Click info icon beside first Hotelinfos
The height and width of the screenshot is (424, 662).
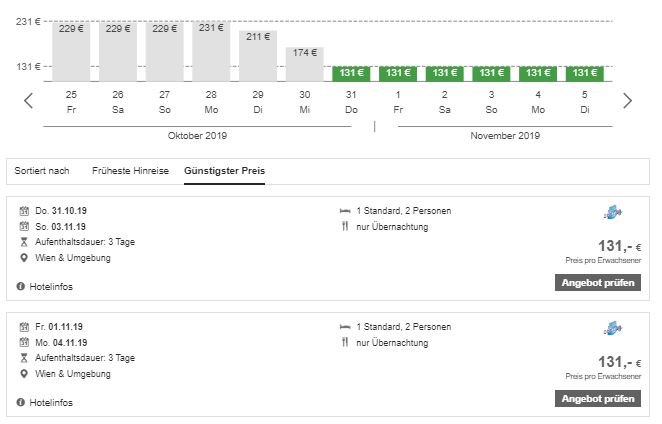pyautogui.click(x=21, y=287)
